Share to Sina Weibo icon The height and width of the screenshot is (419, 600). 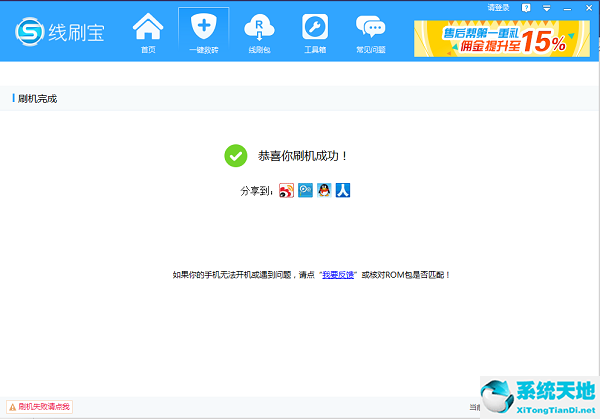point(286,190)
